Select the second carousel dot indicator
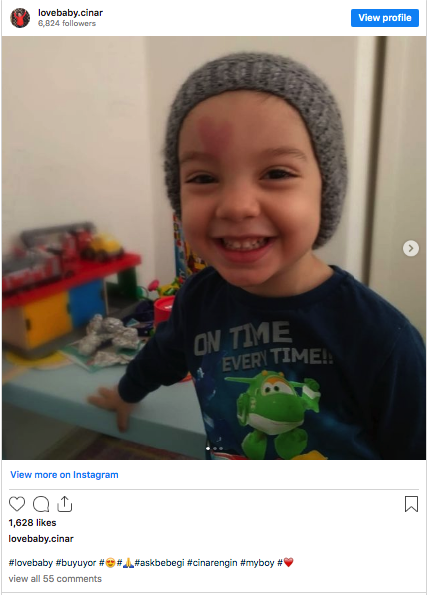Viewport: 431px width, 595px height. [x=215, y=449]
